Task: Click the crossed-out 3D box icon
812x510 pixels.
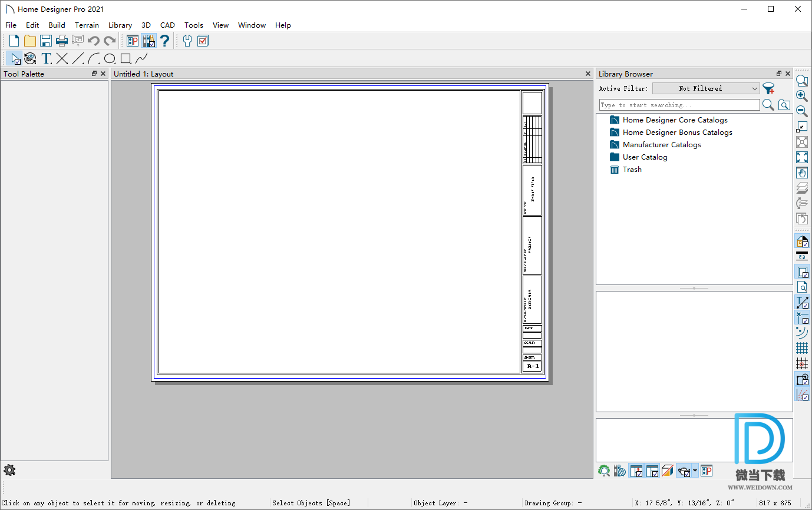Action: 668,471
